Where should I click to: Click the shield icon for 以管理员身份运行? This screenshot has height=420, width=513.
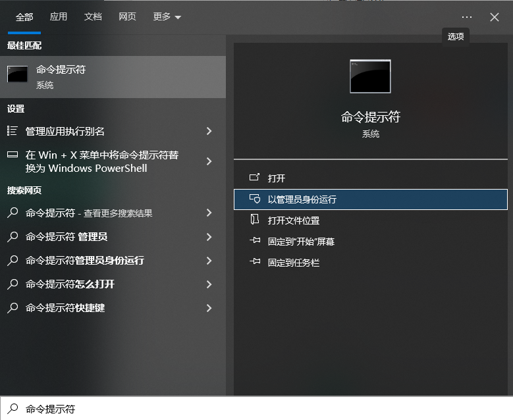click(255, 199)
